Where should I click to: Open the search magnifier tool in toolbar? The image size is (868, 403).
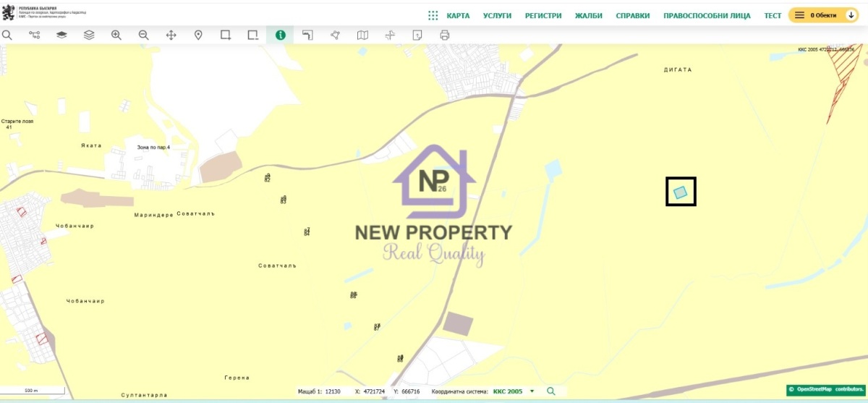(7, 35)
